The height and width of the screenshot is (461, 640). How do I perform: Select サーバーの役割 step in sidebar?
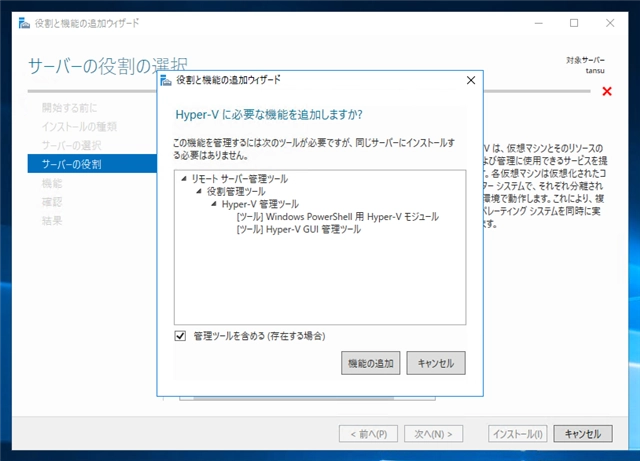tap(92, 164)
